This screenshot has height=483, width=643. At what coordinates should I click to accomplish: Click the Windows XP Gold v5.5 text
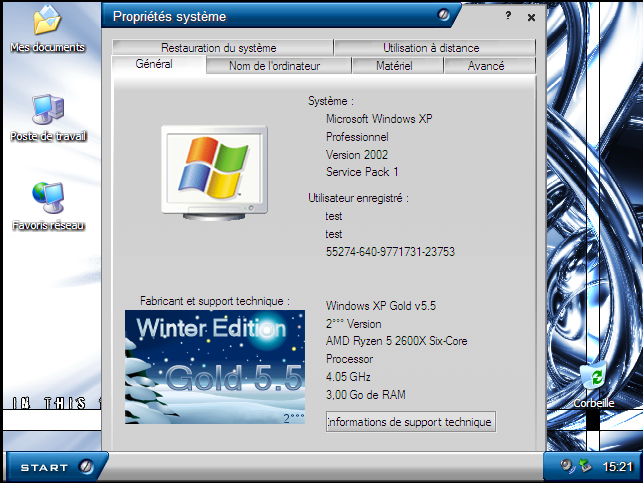click(x=381, y=306)
